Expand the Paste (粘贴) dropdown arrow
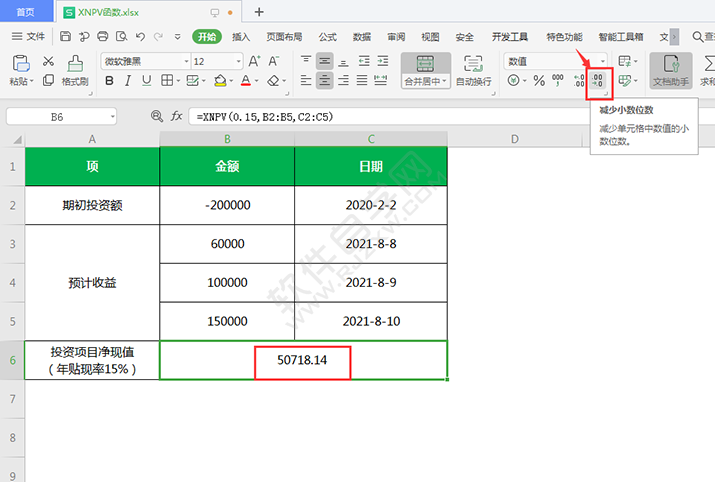This screenshot has width=715, height=482. (x=32, y=82)
